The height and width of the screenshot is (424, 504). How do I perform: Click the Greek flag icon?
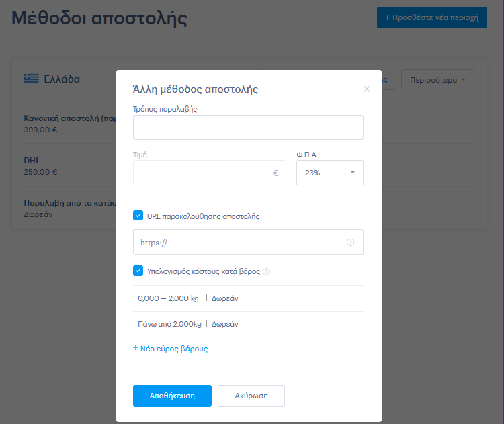coord(32,78)
